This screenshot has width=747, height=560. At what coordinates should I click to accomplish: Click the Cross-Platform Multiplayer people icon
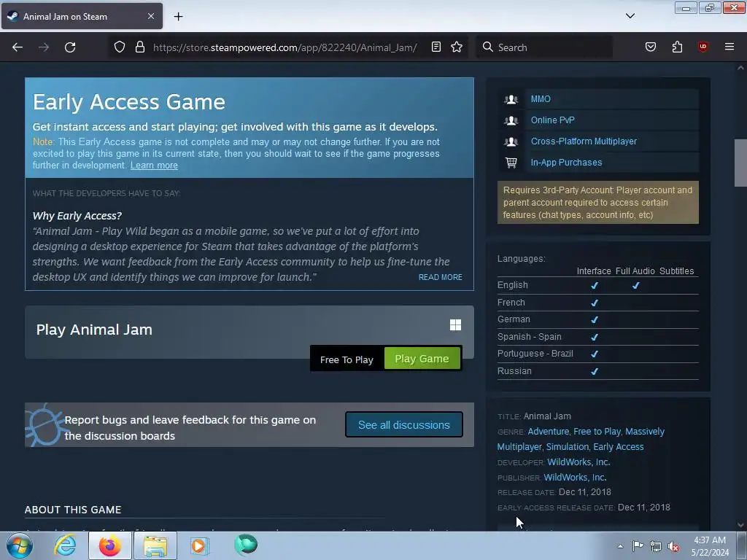(511, 141)
